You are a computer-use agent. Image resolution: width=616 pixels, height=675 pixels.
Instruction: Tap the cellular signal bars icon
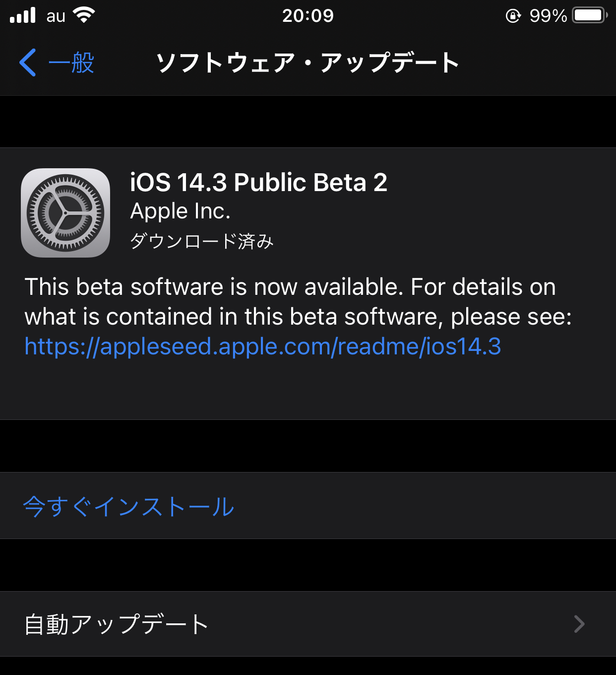point(23,15)
